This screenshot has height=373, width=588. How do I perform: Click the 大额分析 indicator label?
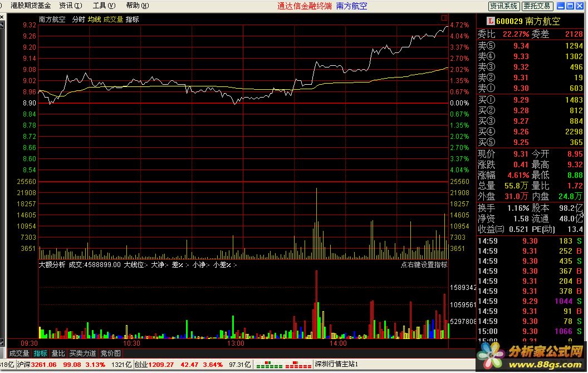click(x=52, y=264)
